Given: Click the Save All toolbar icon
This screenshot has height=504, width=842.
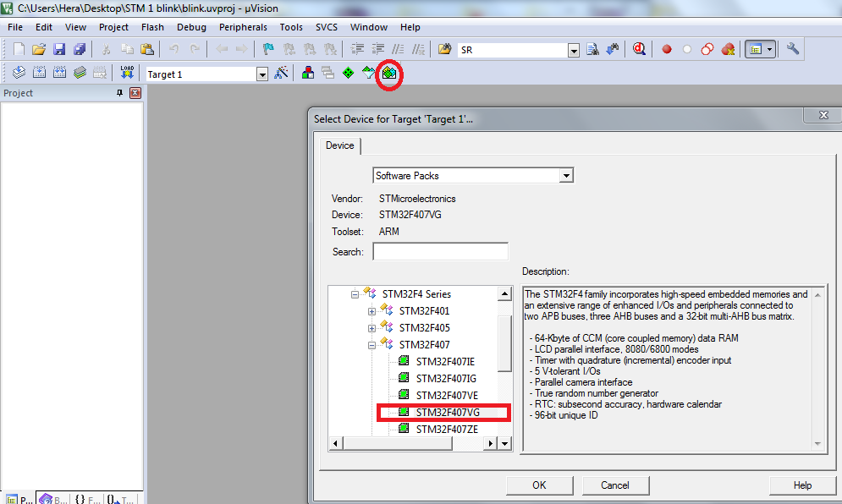Looking at the screenshot, I should (80, 49).
